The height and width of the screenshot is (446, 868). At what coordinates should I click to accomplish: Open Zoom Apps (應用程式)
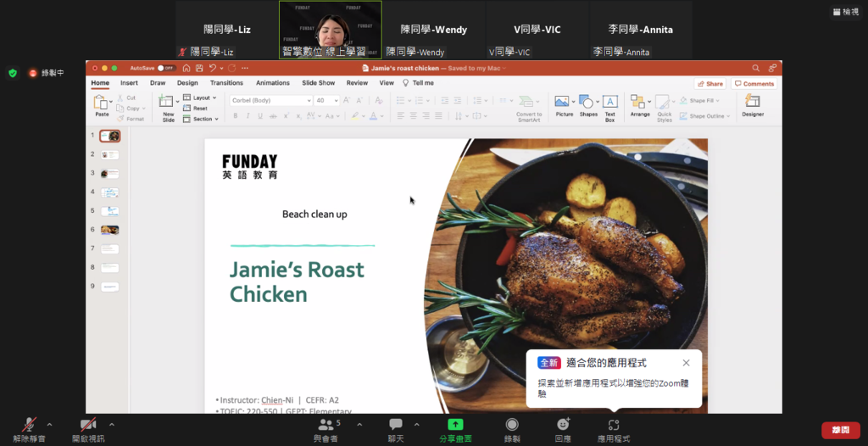(614, 430)
